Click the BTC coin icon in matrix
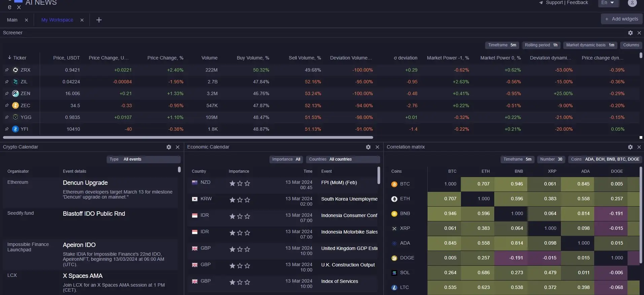Image resolution: width=644 pixels, height=295 pixels. [394, 184]
